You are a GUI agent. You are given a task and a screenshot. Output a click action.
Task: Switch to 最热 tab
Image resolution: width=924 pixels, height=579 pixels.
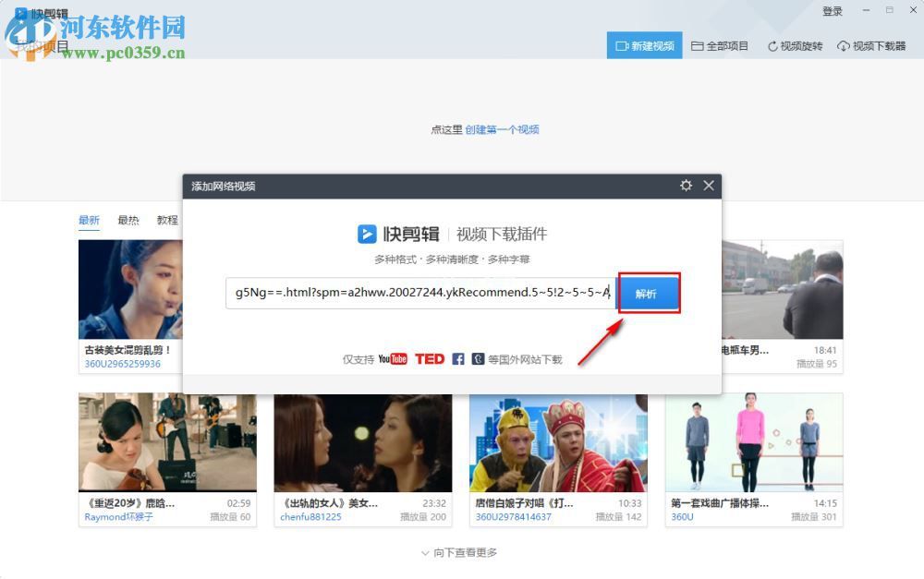tap(128, 221)
